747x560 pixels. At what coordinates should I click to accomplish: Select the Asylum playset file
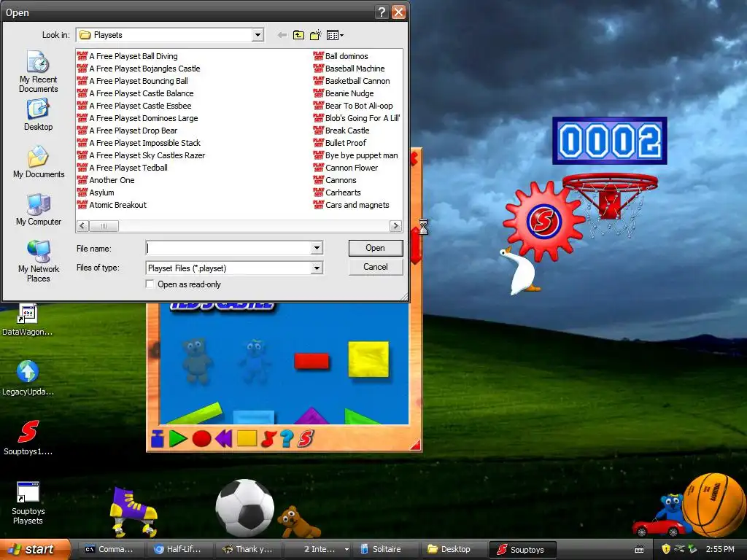(x=96, y=192)
